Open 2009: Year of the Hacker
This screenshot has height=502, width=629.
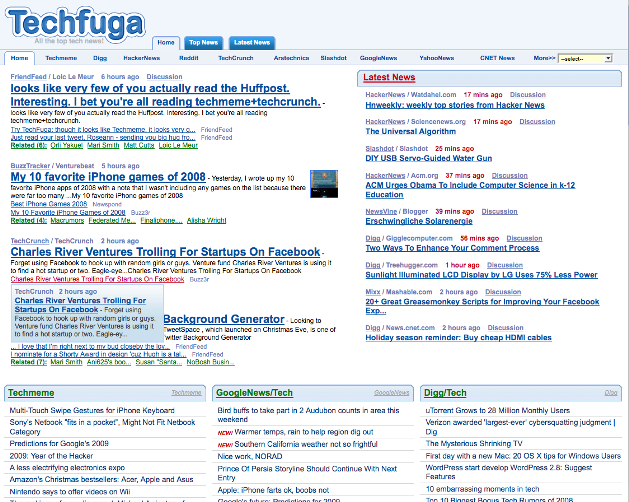click(x=51, y=456)
